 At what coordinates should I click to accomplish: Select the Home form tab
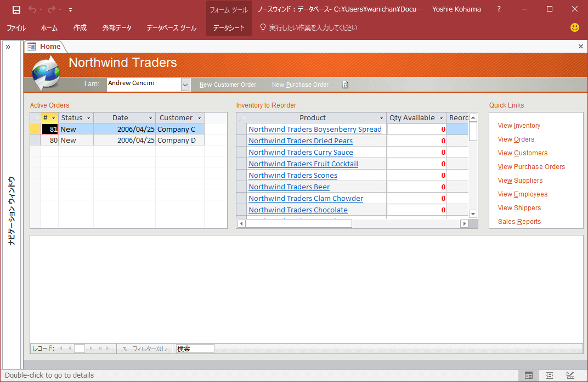click(45, 47)
